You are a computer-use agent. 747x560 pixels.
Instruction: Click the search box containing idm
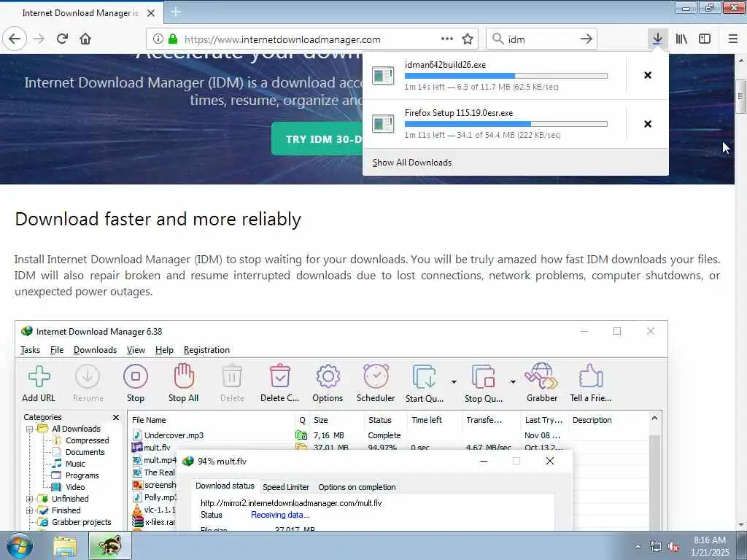click(x=541, y=39)
